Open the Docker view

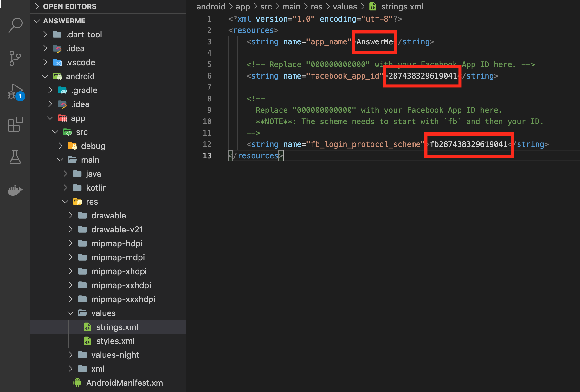15,190
